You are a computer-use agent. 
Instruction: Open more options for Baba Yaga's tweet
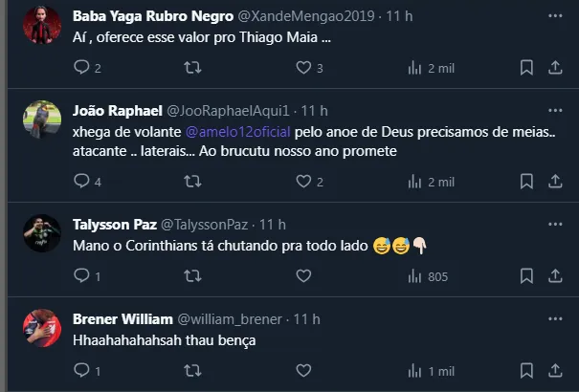(555, 16)
